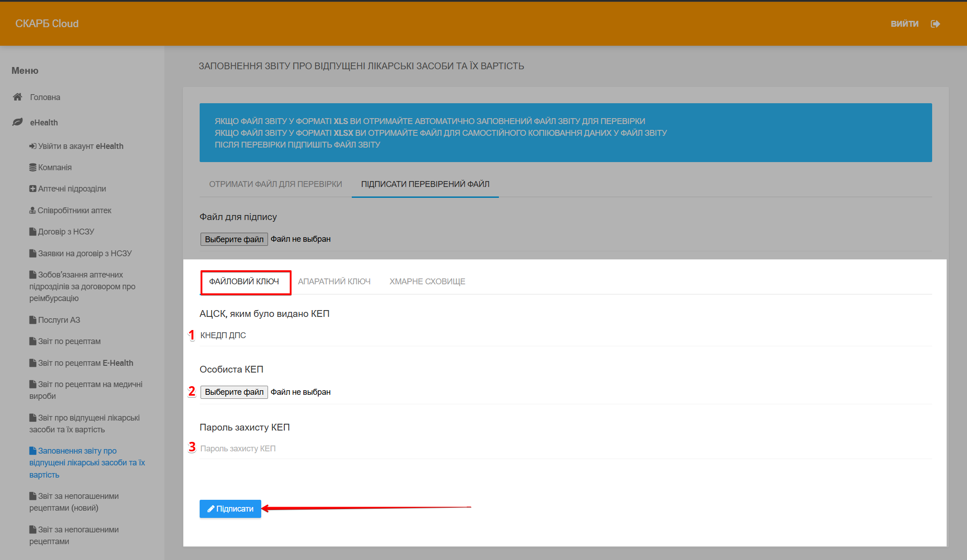Click the sign-in icon for Увійти в акаунт eHealth
The height and width of the screenshot is (560, 967).
(33, 146)
